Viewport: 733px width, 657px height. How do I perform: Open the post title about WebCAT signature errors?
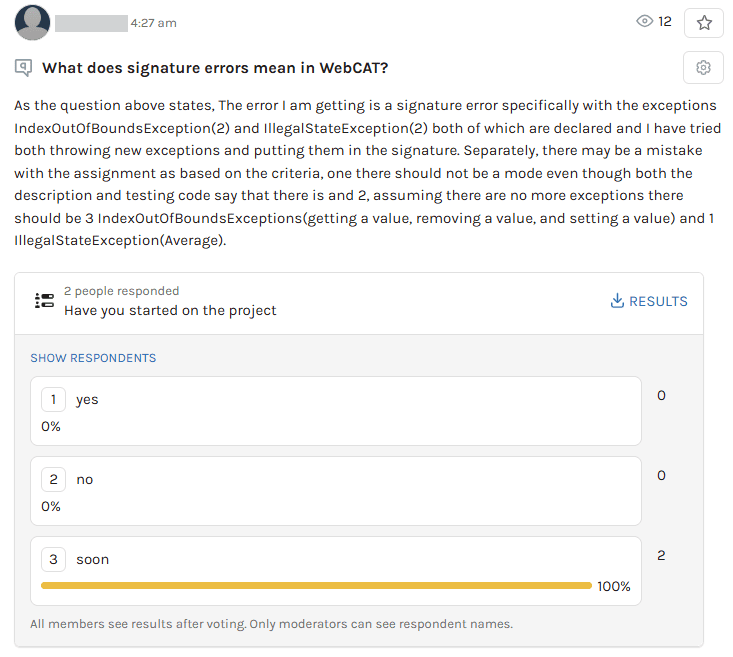pyautogui.click(x=215, y=68)
